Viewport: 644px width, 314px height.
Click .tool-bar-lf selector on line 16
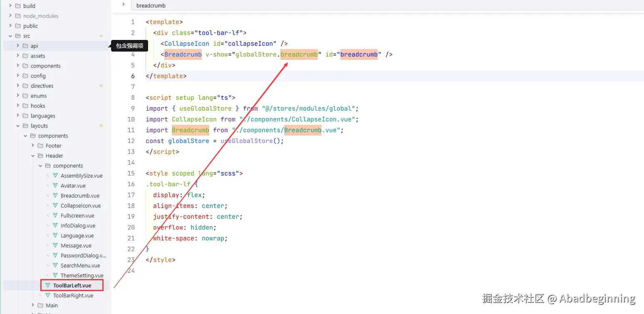point(168,184)
